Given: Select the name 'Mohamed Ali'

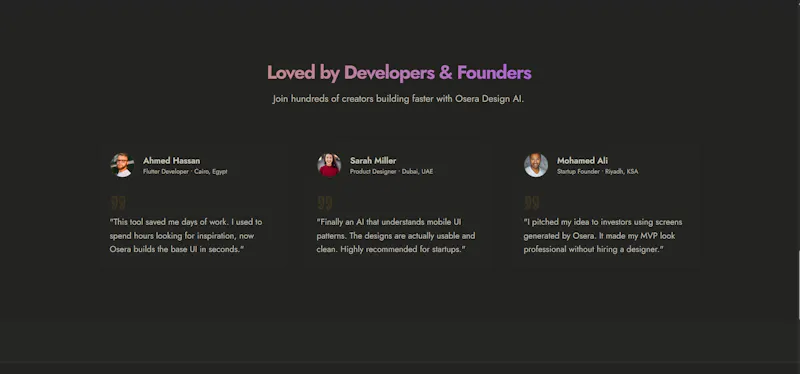Looking at the screenshot, I should 582,161.
